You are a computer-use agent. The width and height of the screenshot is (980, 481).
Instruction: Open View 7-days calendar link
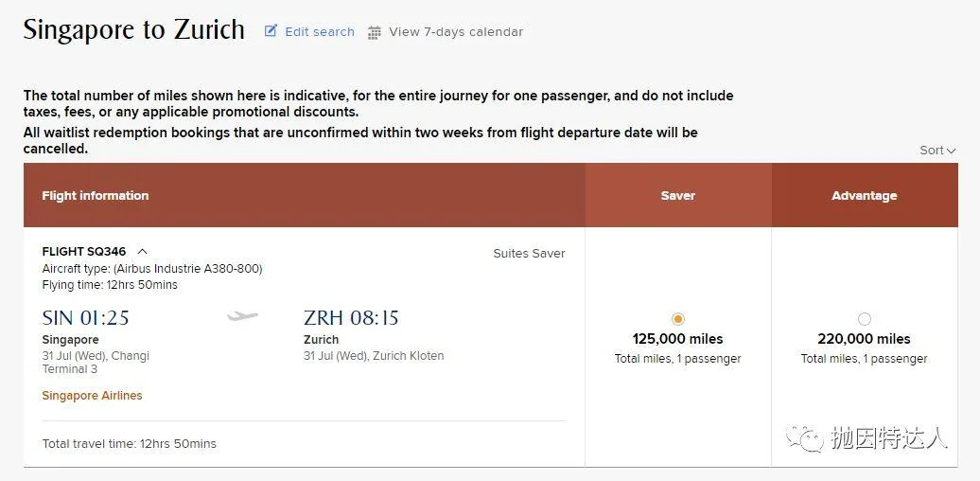tap(456, 32)
